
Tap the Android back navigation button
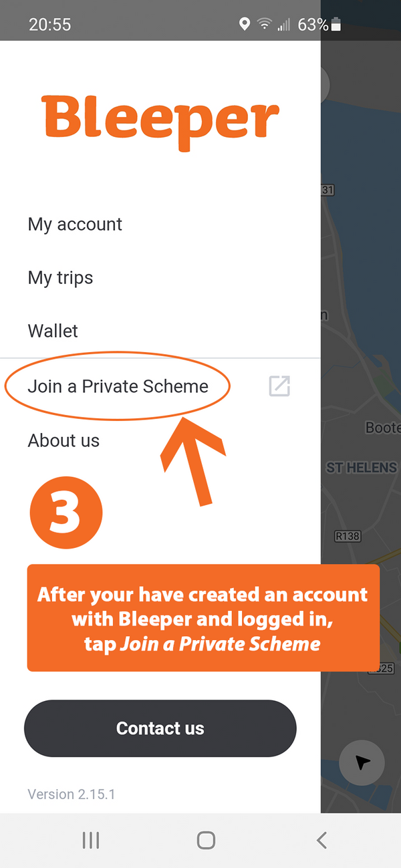pyautogui.click(x=322, y=840)
